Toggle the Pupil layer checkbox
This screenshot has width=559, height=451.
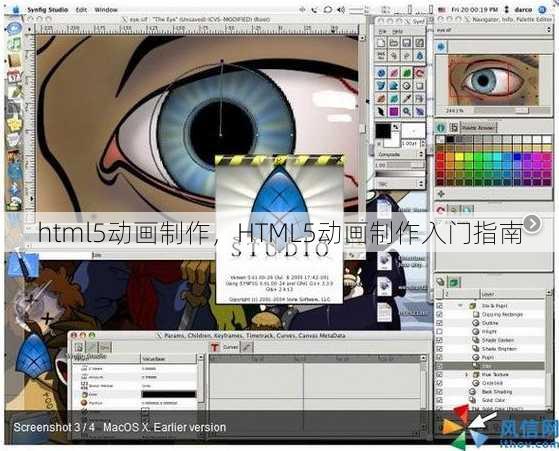tap(439, 357)
